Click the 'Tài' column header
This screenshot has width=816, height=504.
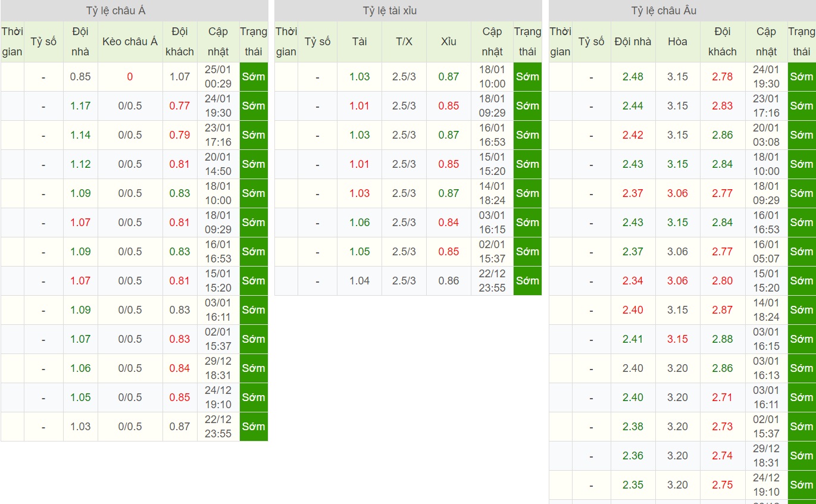(359, 42)
